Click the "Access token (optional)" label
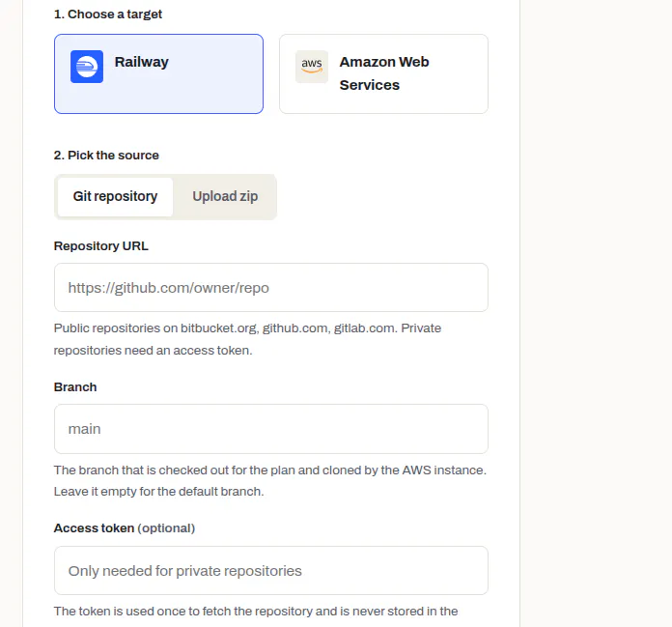Screen dimensions: 672x627 click(125, 528)
